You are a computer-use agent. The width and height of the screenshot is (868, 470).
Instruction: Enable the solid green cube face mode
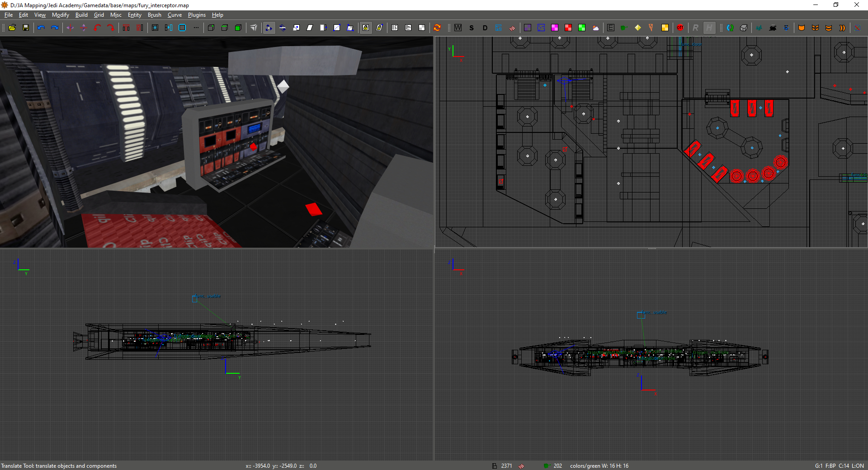point(238,28)
